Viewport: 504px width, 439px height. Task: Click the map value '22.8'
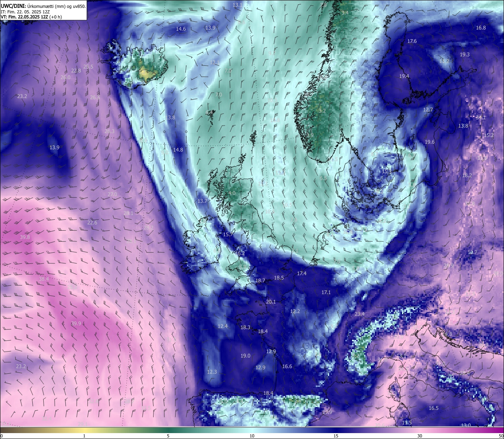[x=76, y=71]
